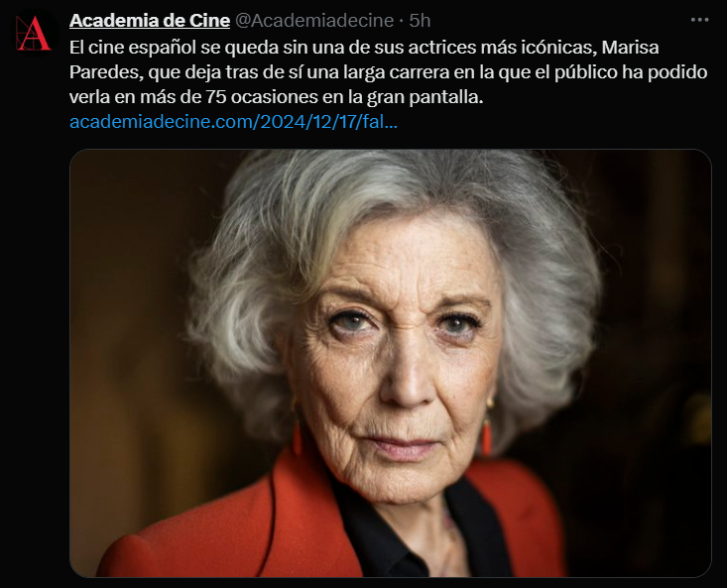Screen dimensions: 727x588
Task: Open the Academia de Cine profile avatar
Action: [34, 33]
